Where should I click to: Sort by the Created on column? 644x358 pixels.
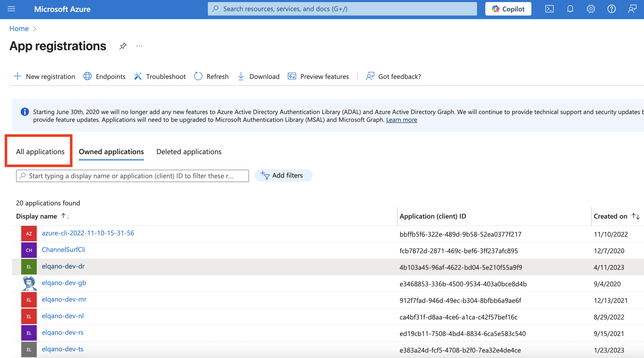(x=617, y=216)
